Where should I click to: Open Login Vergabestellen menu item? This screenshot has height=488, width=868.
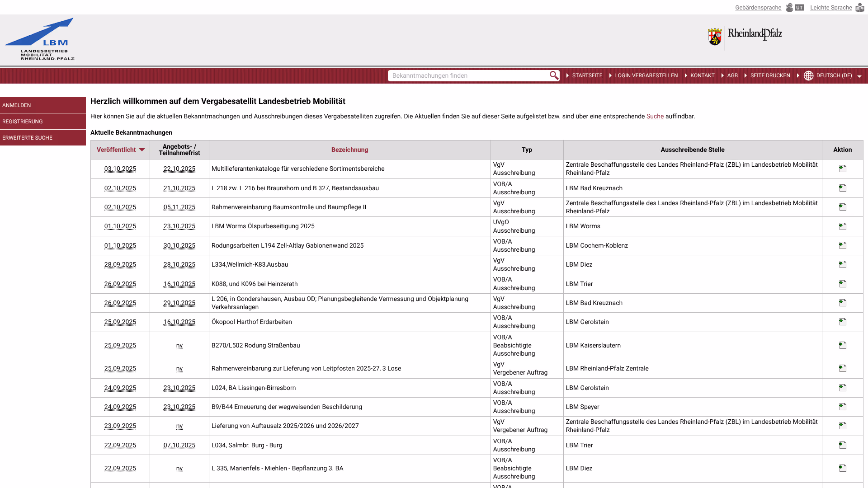point(646,75)
